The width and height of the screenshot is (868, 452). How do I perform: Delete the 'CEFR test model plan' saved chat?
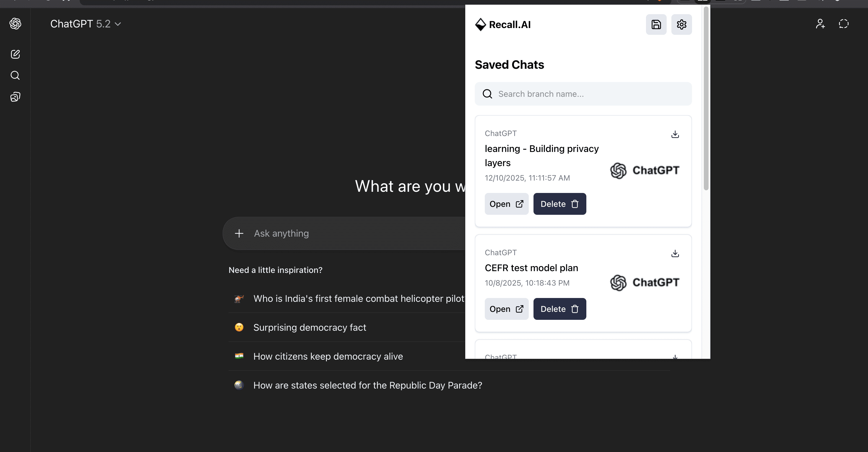pyautogui.click(x=559, y=309)
